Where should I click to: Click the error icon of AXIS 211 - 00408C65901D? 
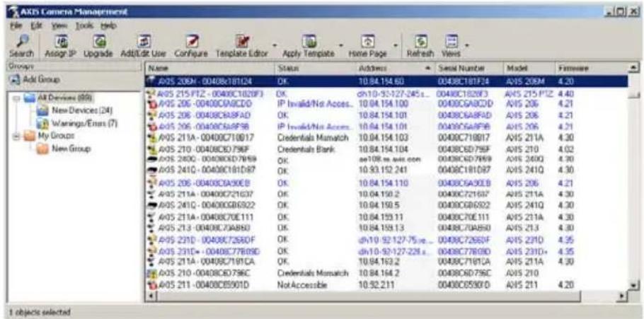coord(151,284)
